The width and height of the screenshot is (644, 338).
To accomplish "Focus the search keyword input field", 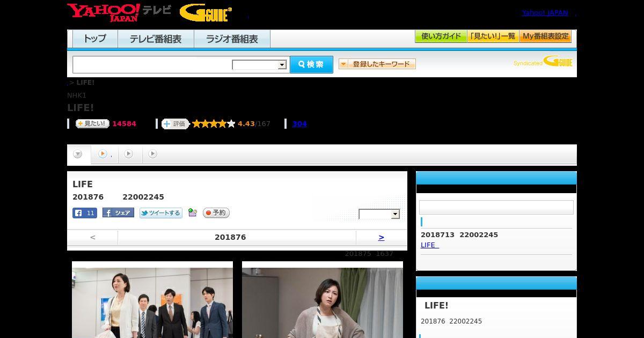I will [x=152, y=64].
